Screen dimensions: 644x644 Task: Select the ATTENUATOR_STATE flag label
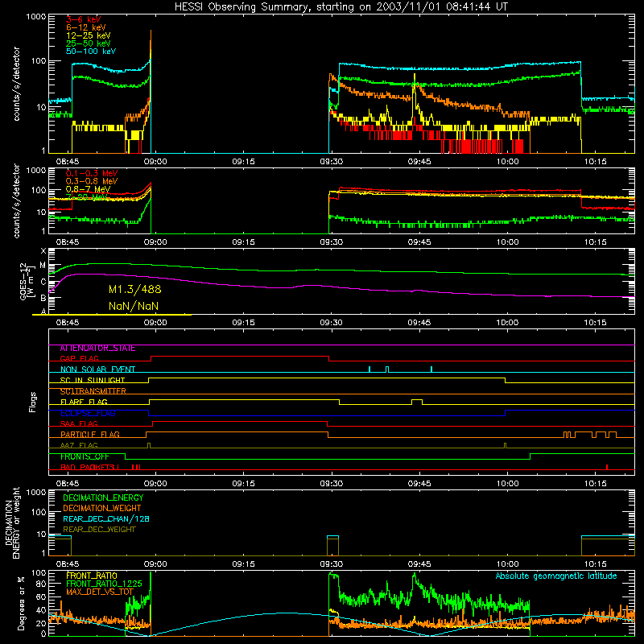pyautogui.click(x=97, y=349)
